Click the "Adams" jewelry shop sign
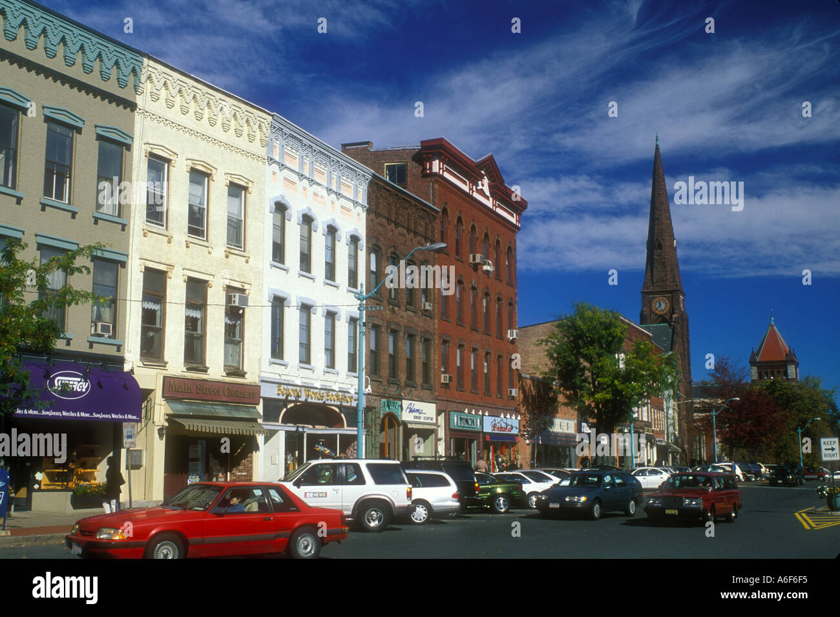This screenshot has width=840, height=617. (419, 412)
